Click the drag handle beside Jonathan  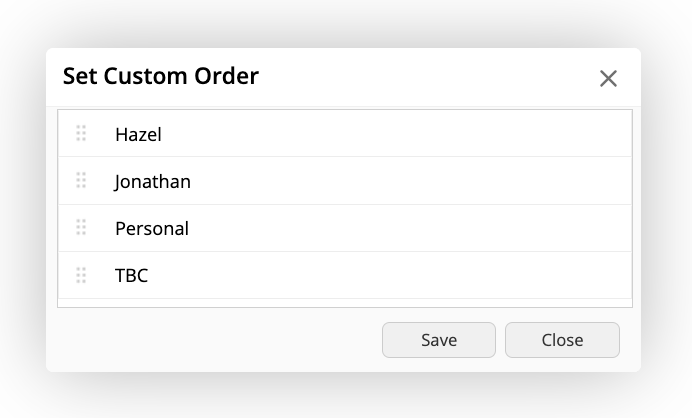82,181
